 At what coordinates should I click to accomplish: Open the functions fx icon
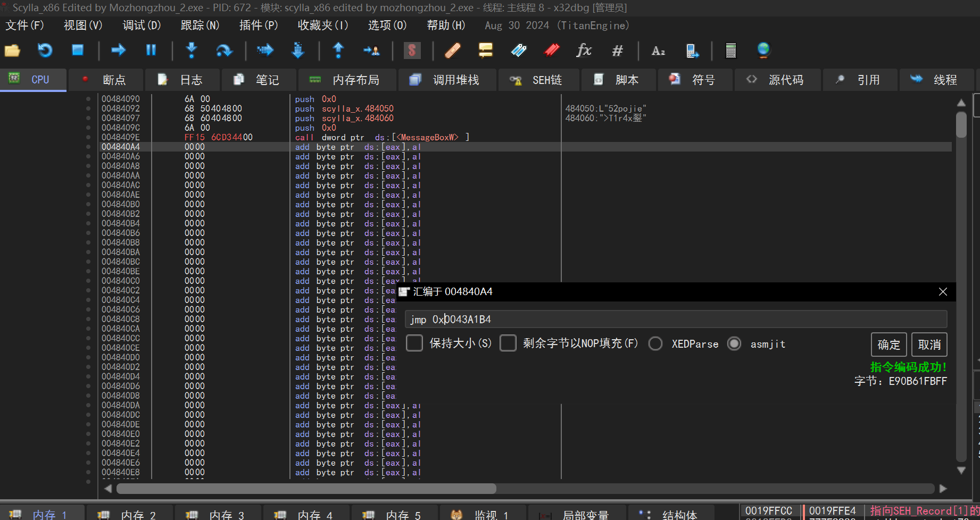coord(584,51)
